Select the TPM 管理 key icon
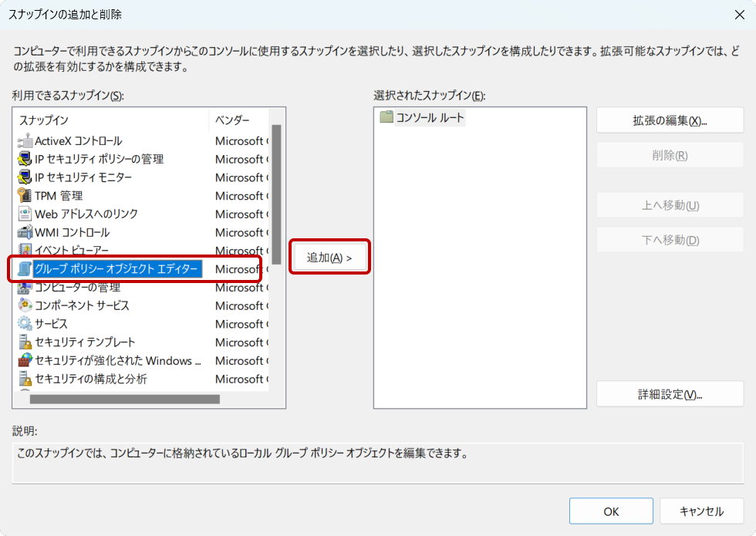756x536 pixels. (25, 196)
